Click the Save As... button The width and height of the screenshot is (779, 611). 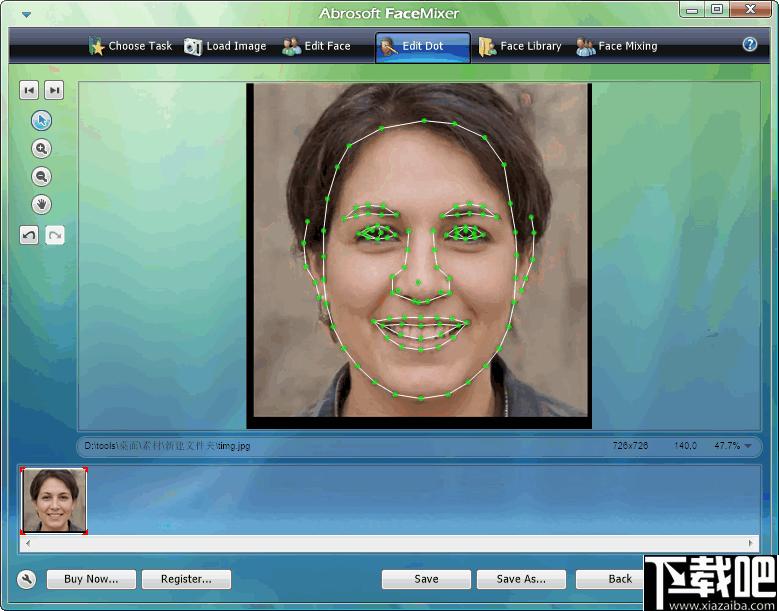point(521,579)
